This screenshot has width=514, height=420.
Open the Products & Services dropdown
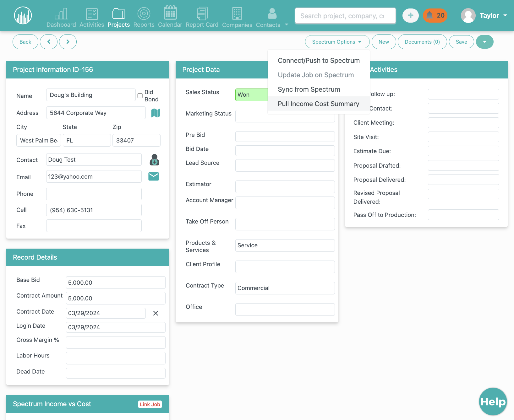(285, 245)
